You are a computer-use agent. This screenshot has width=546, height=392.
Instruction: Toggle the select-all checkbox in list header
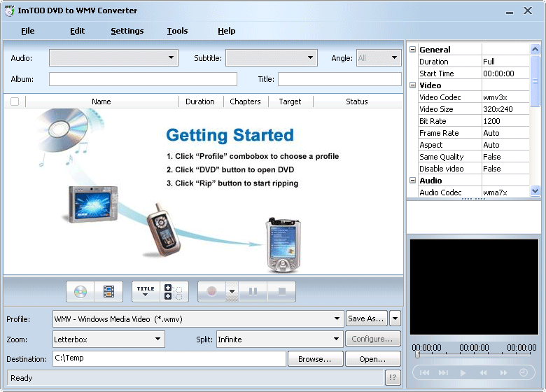point(15,101)
